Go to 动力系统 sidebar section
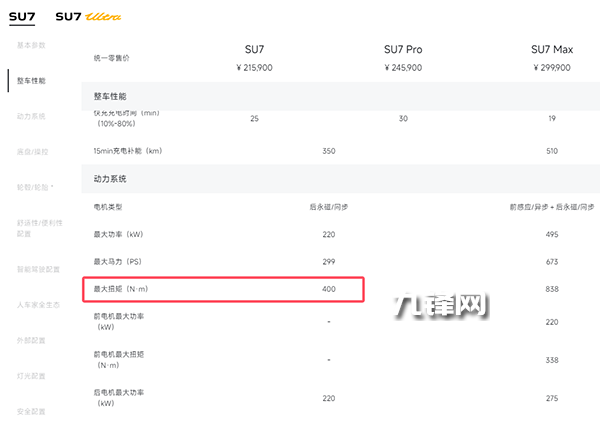 [31, 116]
